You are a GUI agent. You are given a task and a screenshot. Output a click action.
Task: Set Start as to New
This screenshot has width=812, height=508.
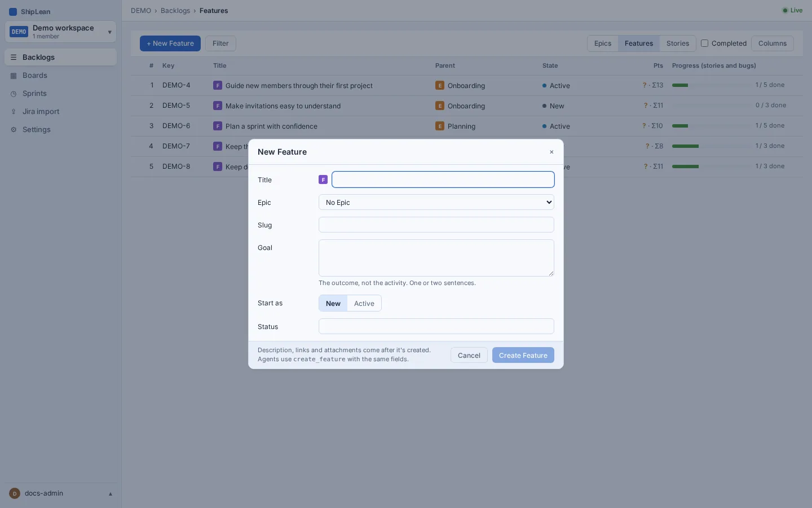pos(333,303)
